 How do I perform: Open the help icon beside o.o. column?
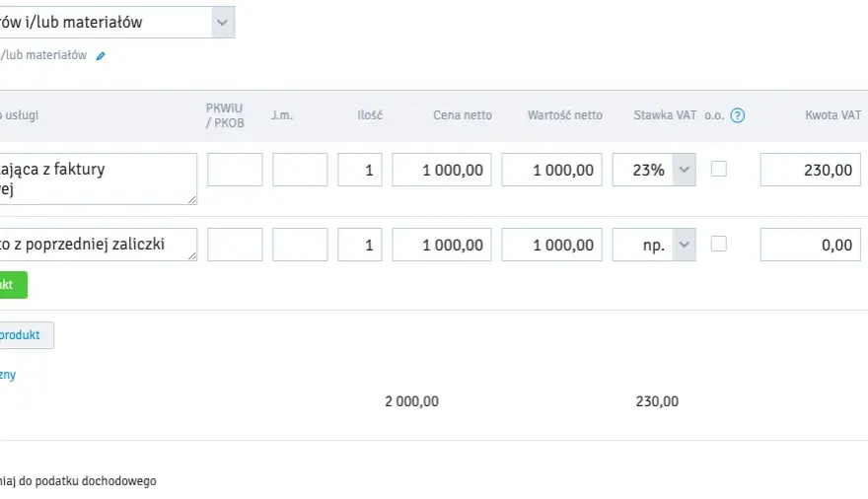tap(738, 115)
